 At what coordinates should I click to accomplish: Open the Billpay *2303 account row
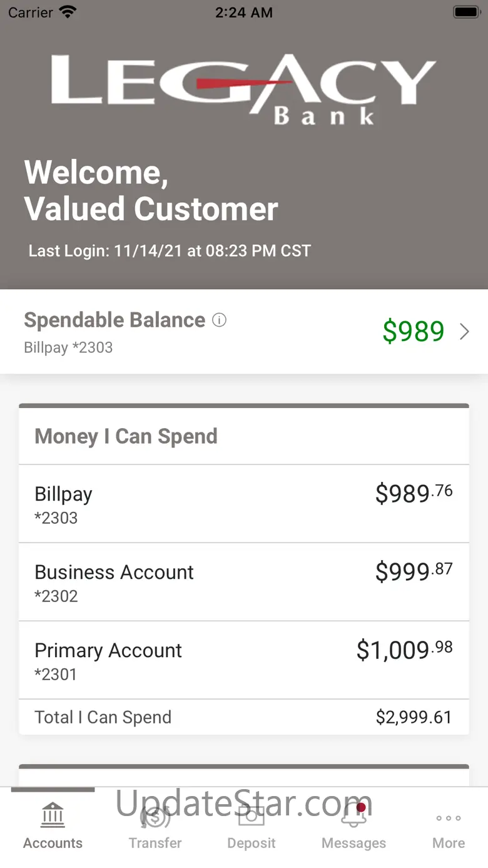(x=244, y=504)
